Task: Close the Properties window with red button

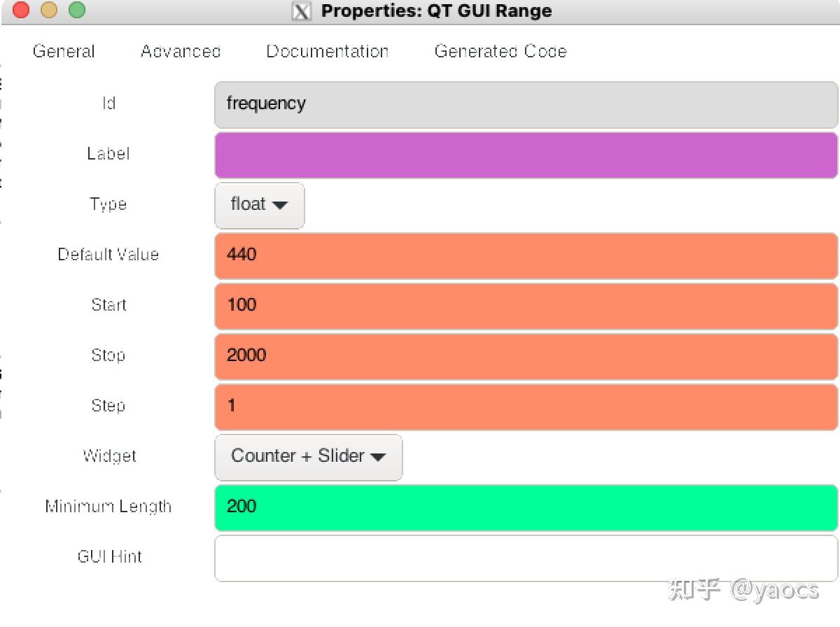Action: [21, 10]
